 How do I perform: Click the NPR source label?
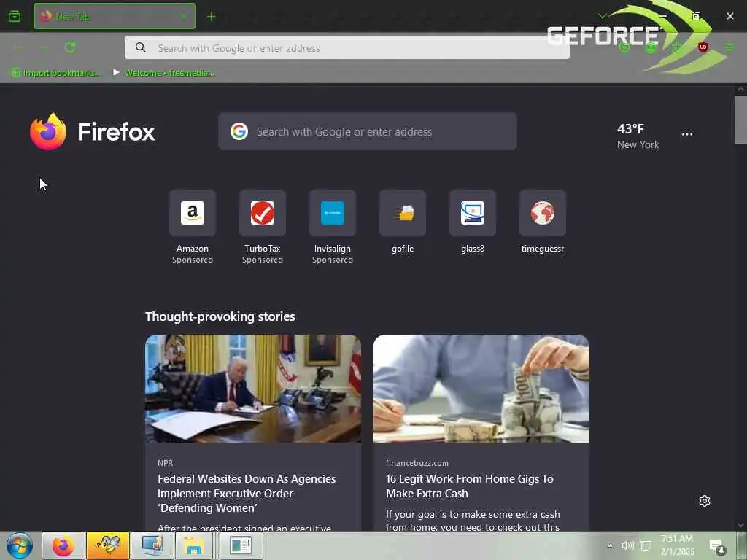166,463
